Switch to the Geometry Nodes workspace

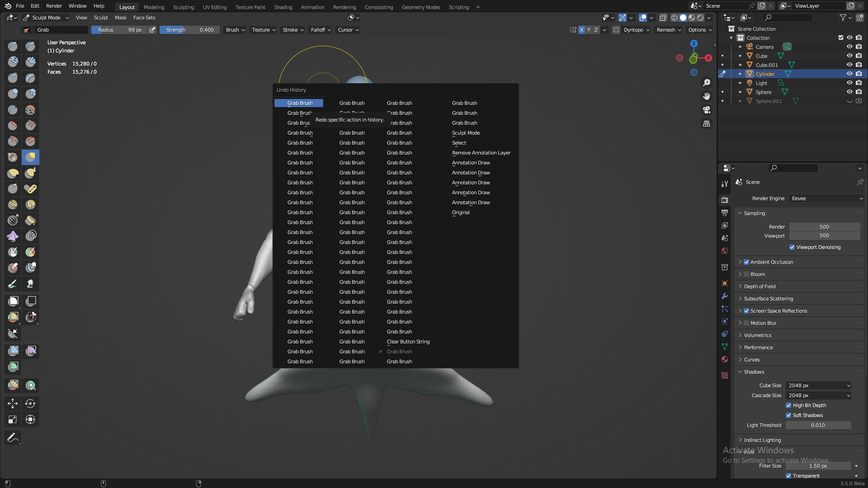pos(420,7)
